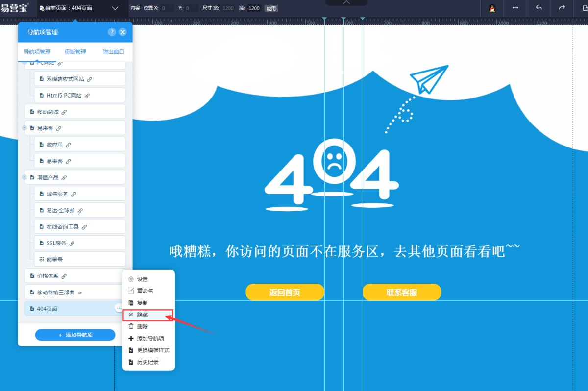This screenshot has width=588, height=391.
Task: Click the horizontal width-toggle arrow icon
Action: [x=515, y=8]
